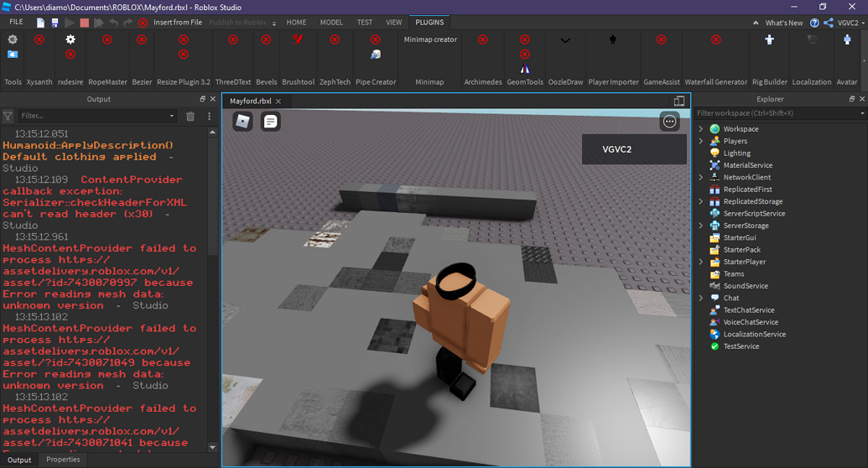The width and height of the screenshot is (868, 468).
Task: Click the ZephTech plugin icon
Action: pyautogui.click(x=335, y=39)
